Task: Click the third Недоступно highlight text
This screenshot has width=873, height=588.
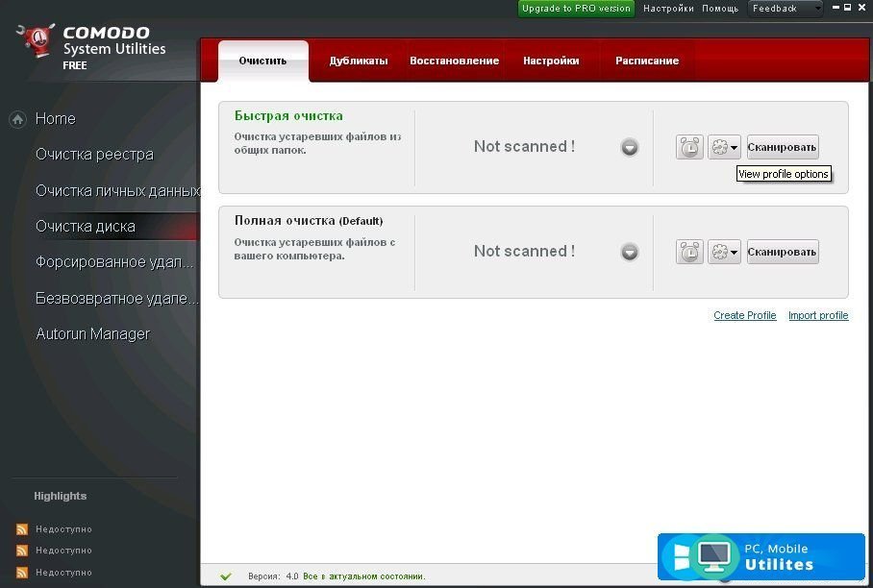Action: coord(63,573)
